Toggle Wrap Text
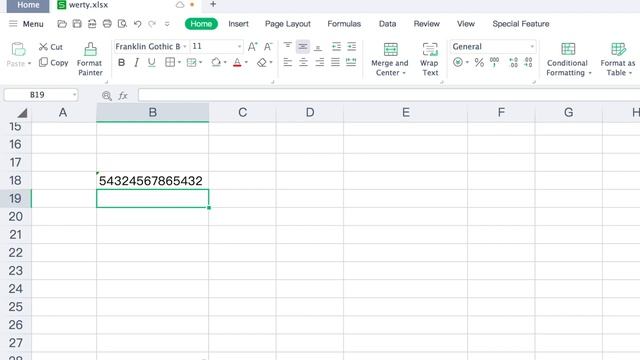 (x=429, y=59)
